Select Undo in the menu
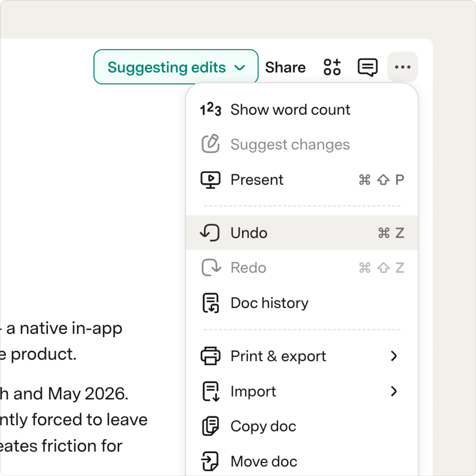The height and width of the screenshot is (476, 476). click(x=302, y=233)
